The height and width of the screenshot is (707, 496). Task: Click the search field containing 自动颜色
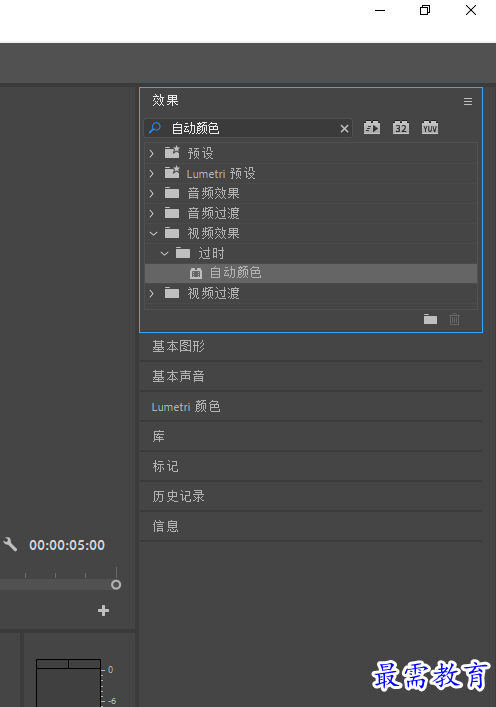coord(248,129)
